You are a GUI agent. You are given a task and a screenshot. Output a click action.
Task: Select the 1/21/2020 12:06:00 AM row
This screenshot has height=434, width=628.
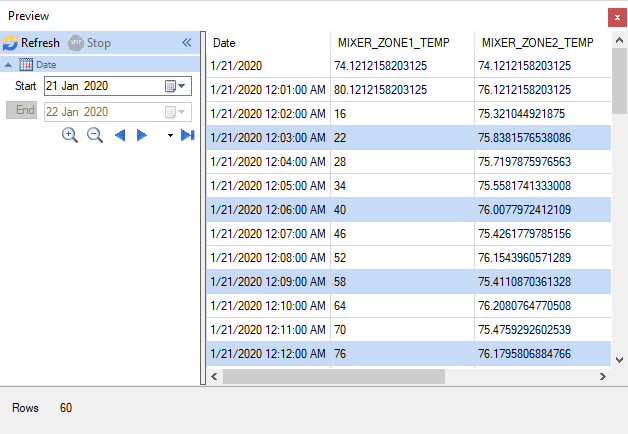[x=409, y=210]
